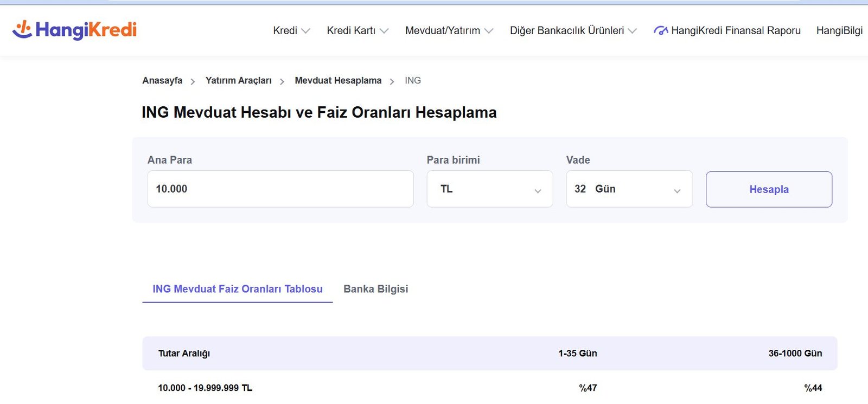868x404 pixels.
Task: Open HangiKredi Finansal Raporu page
Action: click(x=735, y=31)
